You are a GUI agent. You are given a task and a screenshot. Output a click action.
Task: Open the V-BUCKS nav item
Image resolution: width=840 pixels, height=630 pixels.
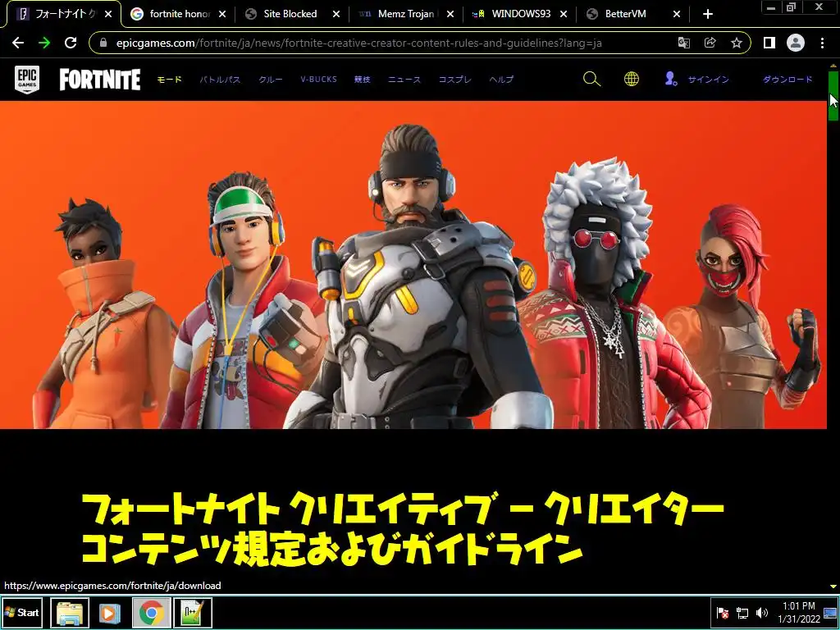click(319, 80)
